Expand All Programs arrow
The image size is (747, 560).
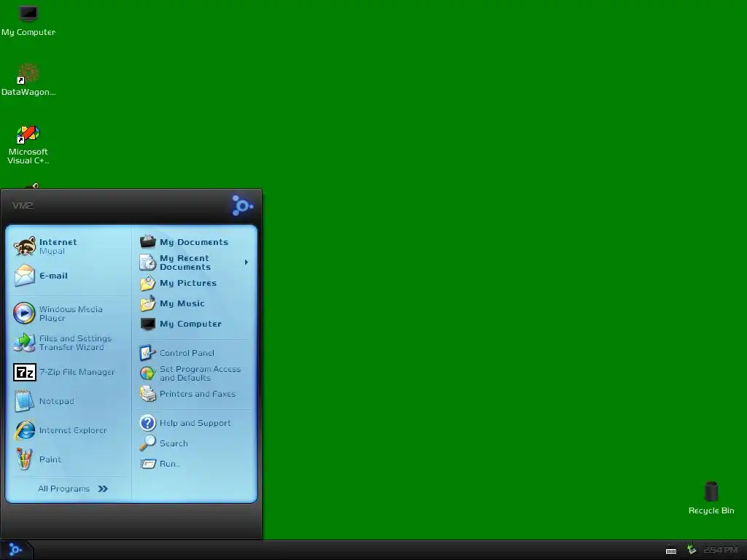pyautogui.click(x=103, y=489)
